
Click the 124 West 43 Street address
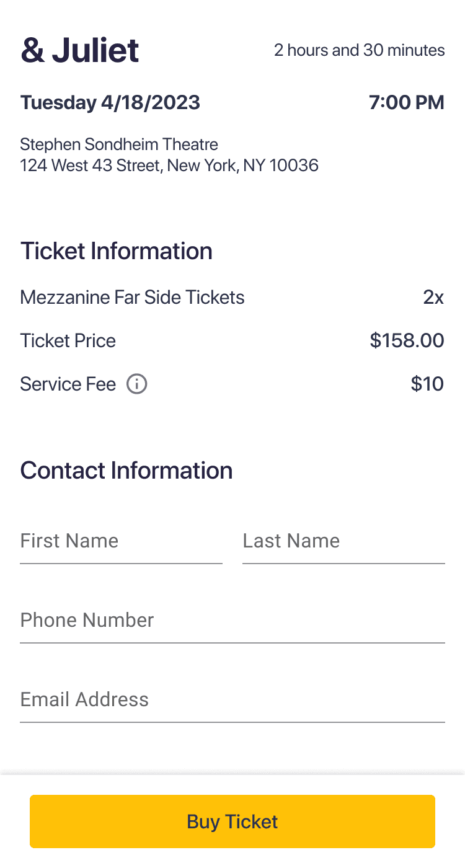[169, 166]
